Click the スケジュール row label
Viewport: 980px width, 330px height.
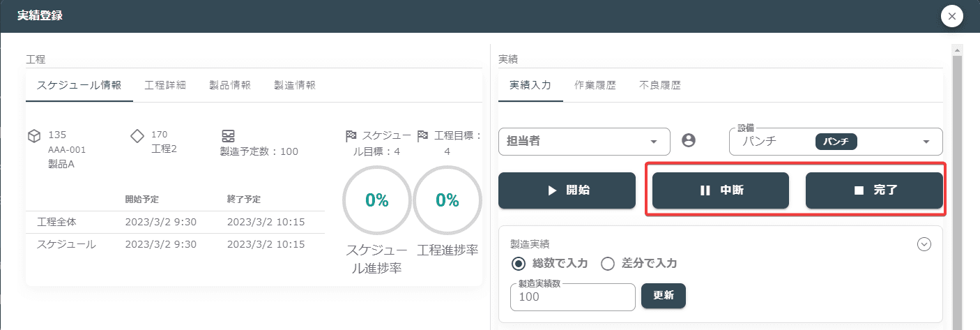click(x=66, y=244)
